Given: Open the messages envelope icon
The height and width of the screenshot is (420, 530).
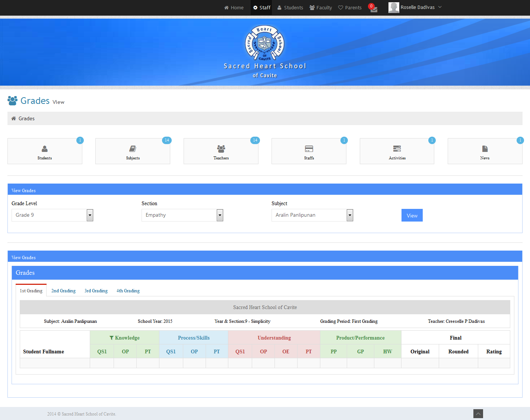Looking at the screenshot, I should pos(374,10).
